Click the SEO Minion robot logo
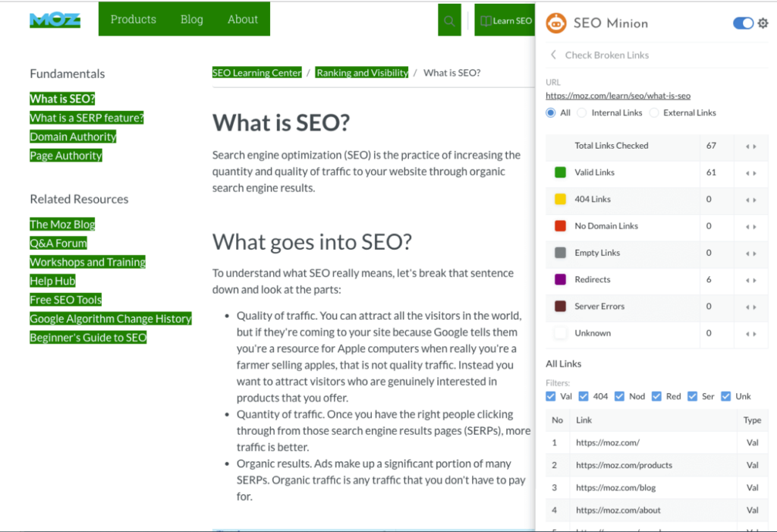Screen dimensions: 777x532 556,24
